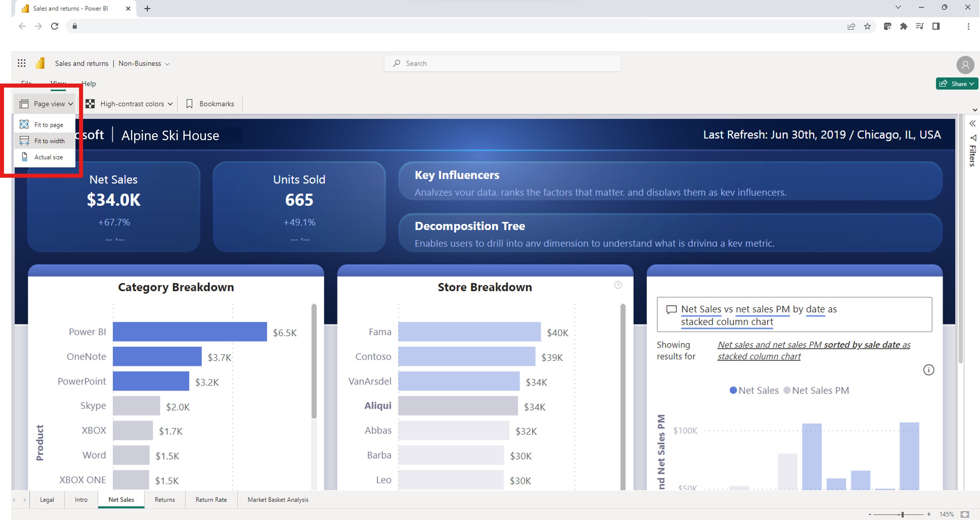Select the Market Basket Analysis tab

point(277,499)
